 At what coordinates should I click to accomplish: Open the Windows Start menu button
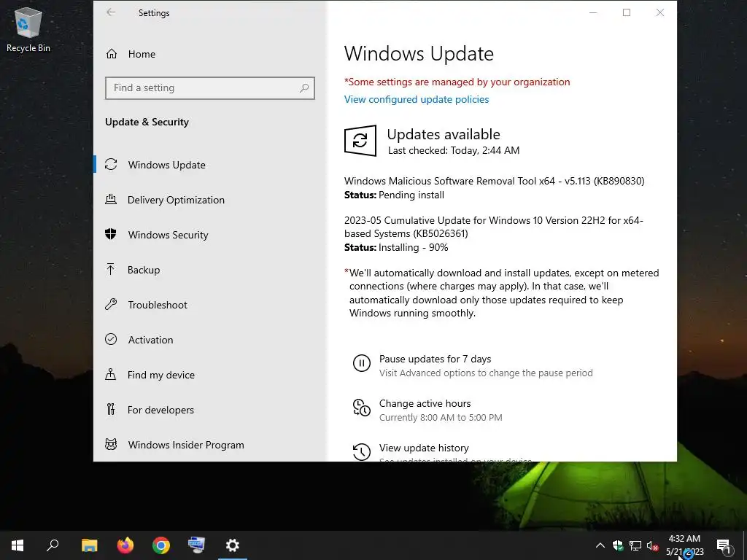tap(18, 545)
